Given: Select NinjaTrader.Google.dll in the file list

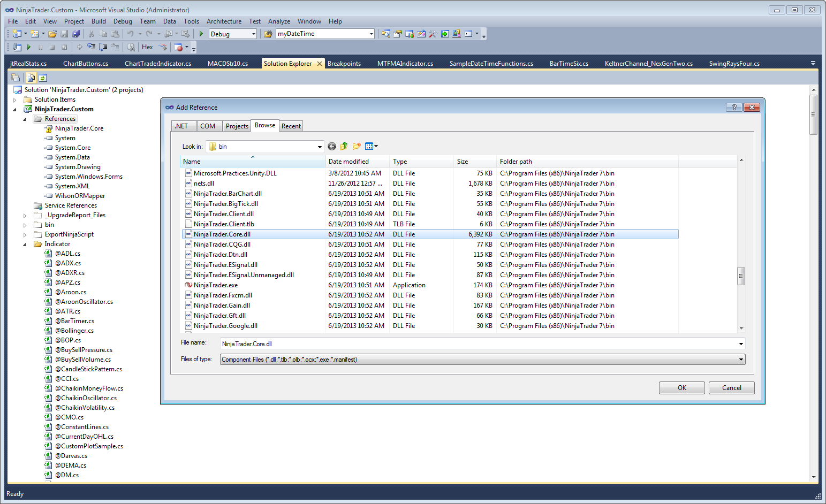Looking at the screenshot, I should [225, 326].
